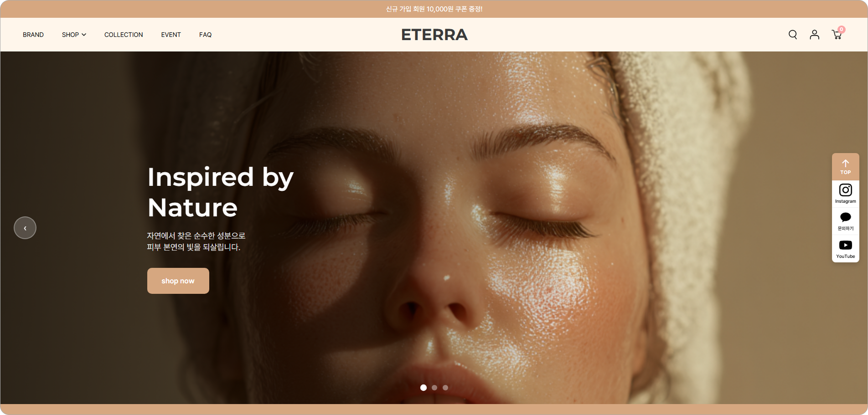The height and width of the screenshot is (415, 868).
Task: Select the third carousel dot
Action: coord(445,388)
